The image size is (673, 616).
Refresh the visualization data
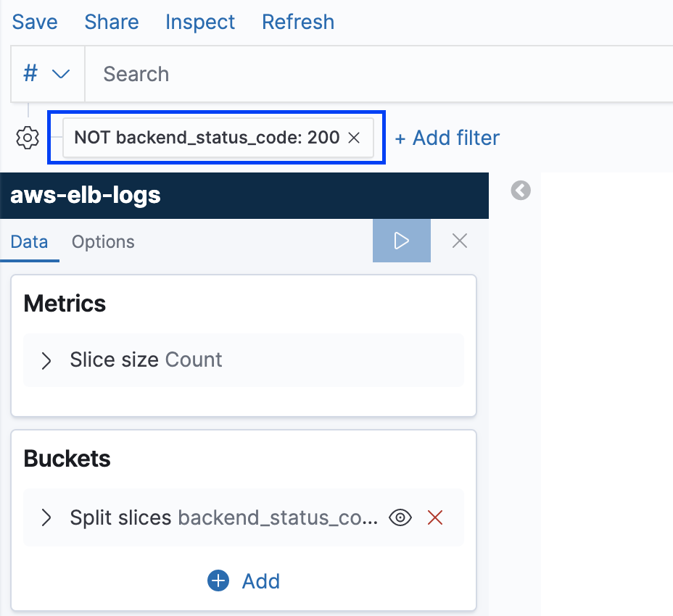(298, 22)
